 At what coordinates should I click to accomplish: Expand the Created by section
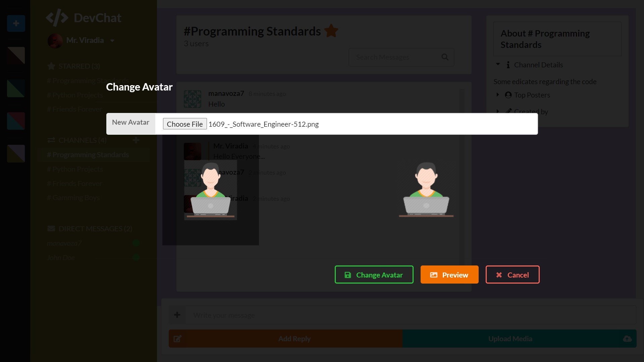click(x=498, y=111)
